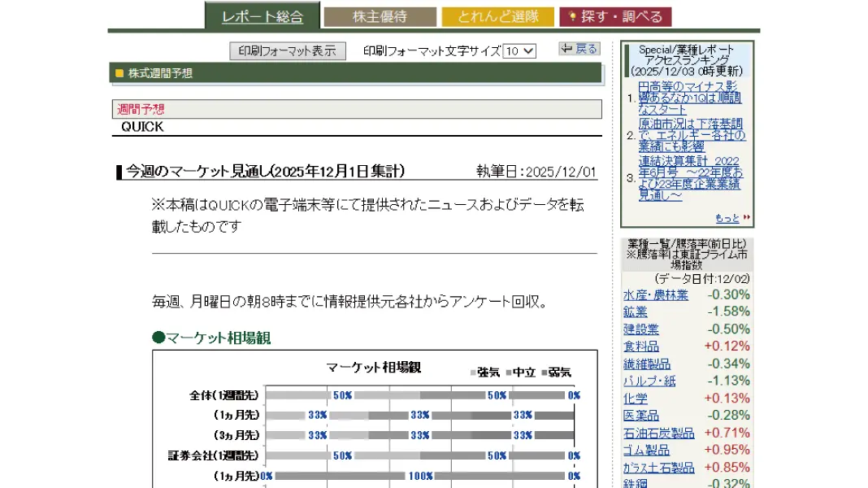868x488 pixels.
Task: Open the ゴム製品 sector link
Action: pos(647,451)
